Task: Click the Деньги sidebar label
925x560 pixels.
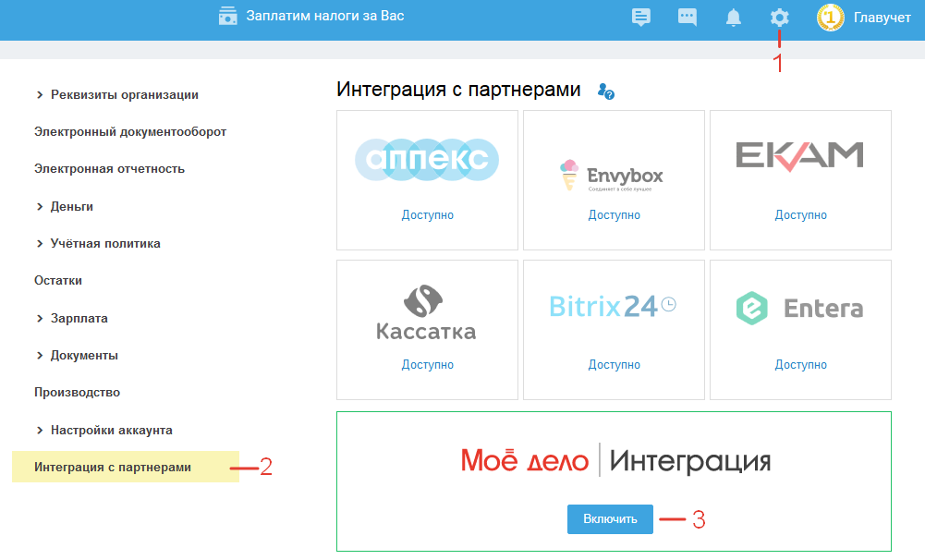Action: [x=72, y=206]
